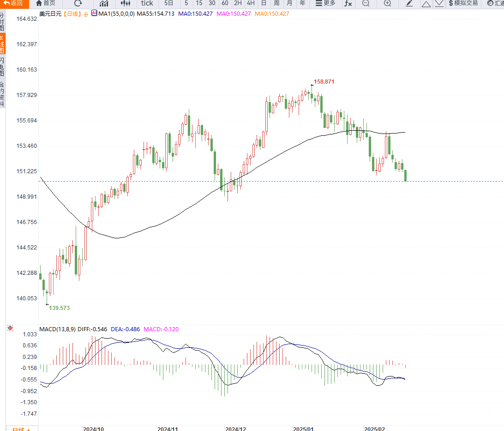Select the 年 yearly period
Image resolution: width=504 pixels, height=431 pixels.
(302, 3)
